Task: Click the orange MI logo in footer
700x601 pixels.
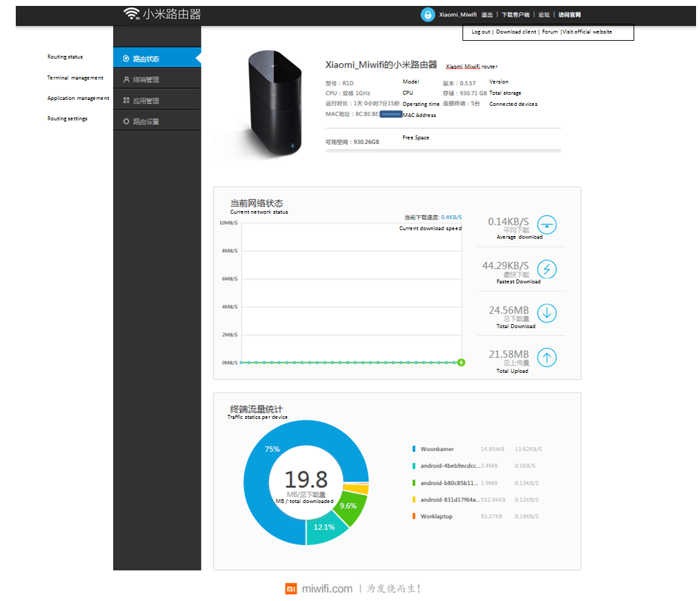Action: pos(291,589)
